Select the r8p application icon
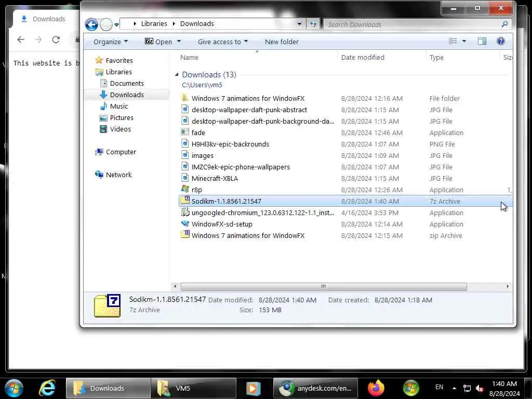Screen dimensions: 532x399 coord(185,189)
